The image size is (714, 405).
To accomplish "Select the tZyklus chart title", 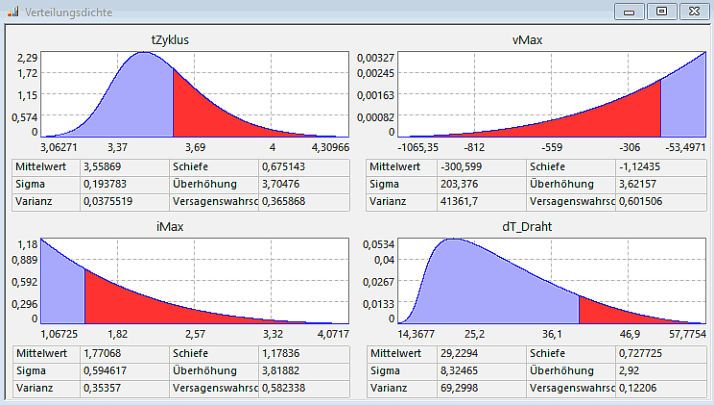I will [170, 40].
